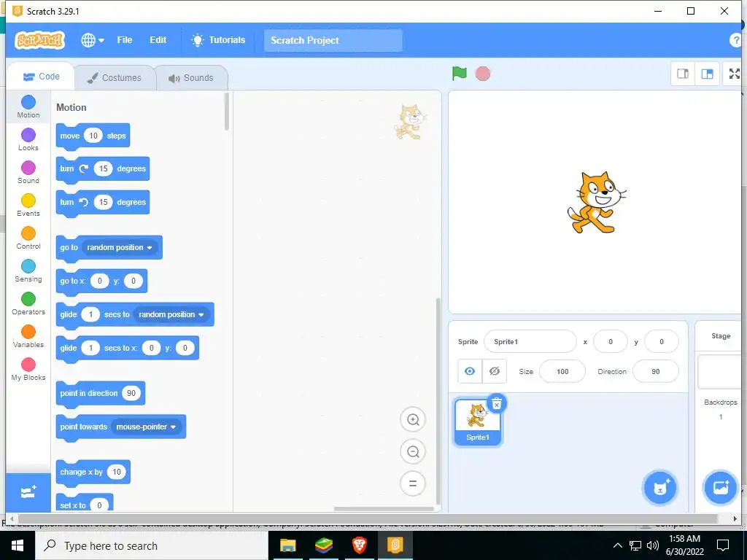Select the Variables category circle
The height and width of the screenshot is (560, 747).
(28, 332)
